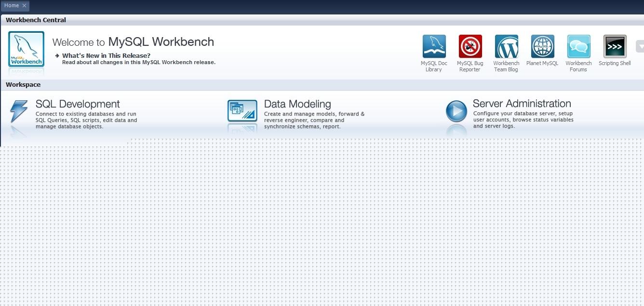Click the MySQL Workbench dolphin logo
This screenshot has height=306, width=644.
click(26, 49)
